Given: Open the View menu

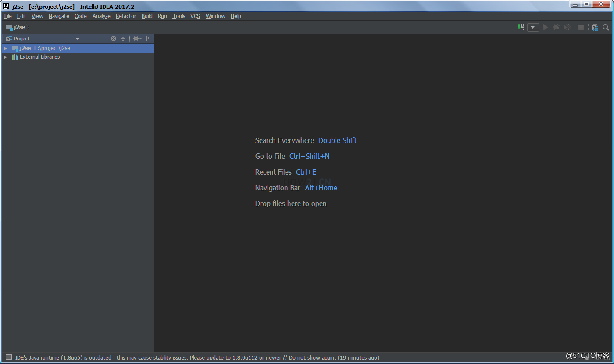Looking at the screenshot, I should click(x=37, y=16).
